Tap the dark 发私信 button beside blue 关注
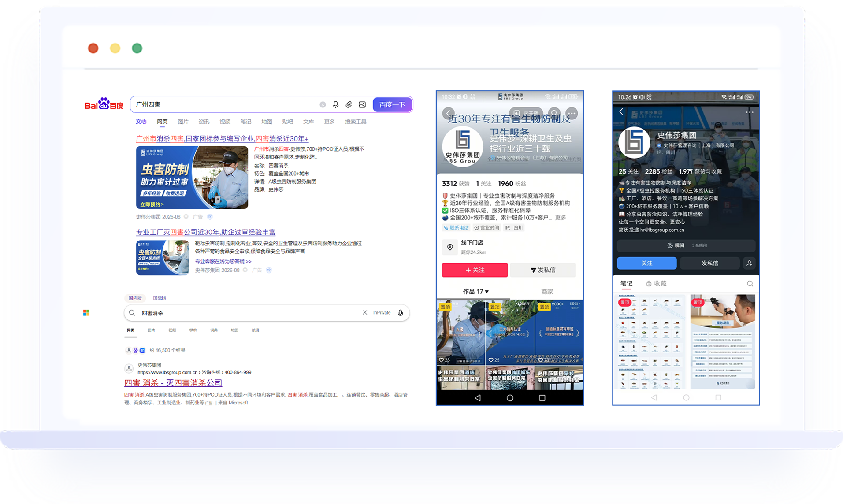 tap(709, 263)
